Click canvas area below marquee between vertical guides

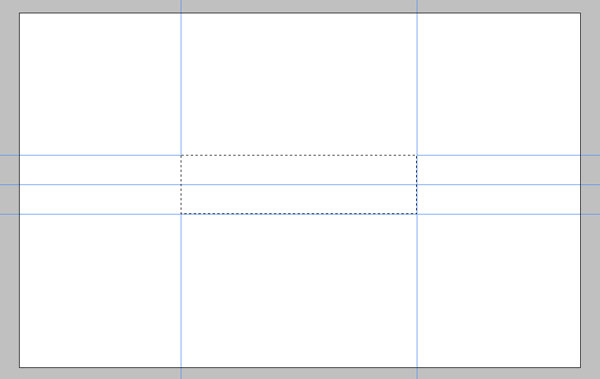tap(299, 291)
